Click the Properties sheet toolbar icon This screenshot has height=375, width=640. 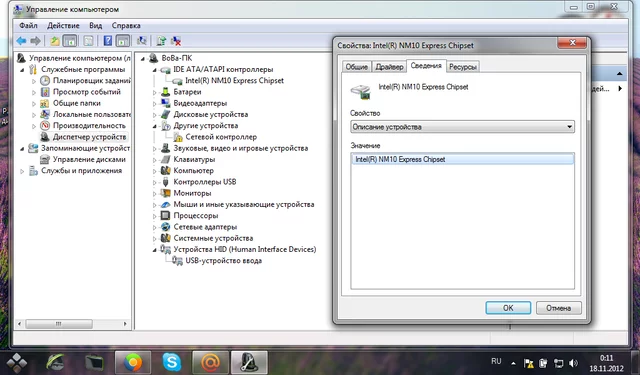click(88, 41)
